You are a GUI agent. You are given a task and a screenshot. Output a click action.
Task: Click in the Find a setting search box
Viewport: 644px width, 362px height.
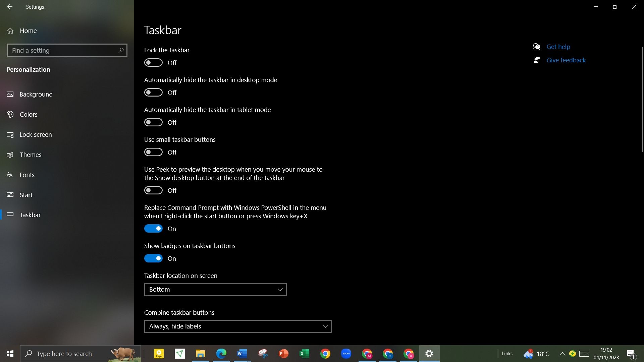click(x=67, y=50)
